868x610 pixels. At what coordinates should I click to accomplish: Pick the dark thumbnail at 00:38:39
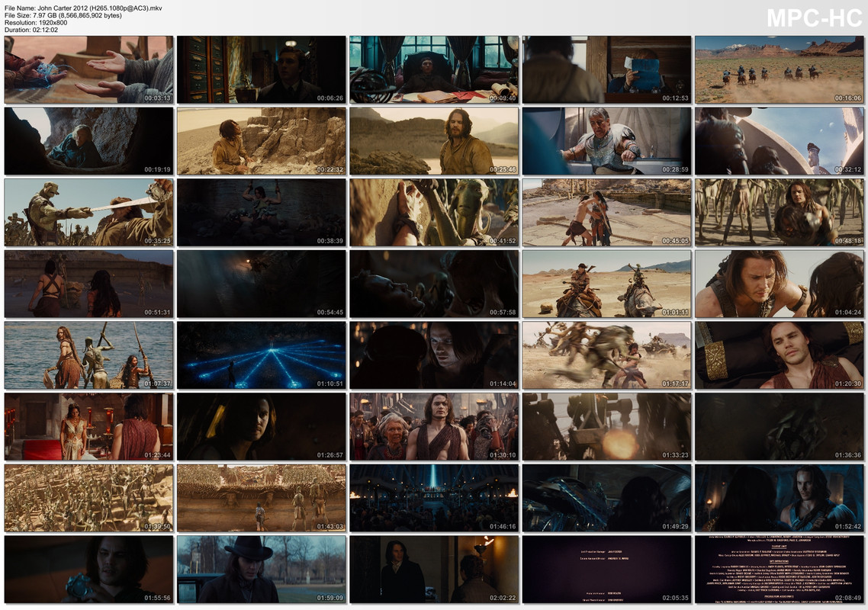coord(262,213)
